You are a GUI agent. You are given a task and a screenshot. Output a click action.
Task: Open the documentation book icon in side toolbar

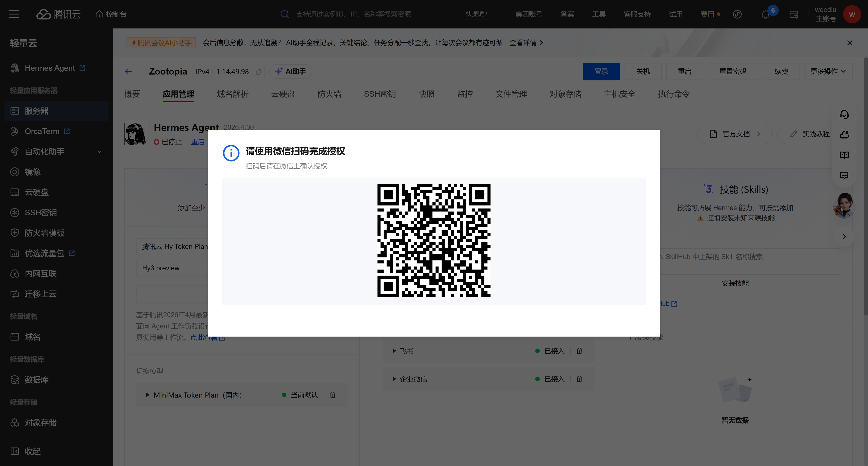pos(844,155)
